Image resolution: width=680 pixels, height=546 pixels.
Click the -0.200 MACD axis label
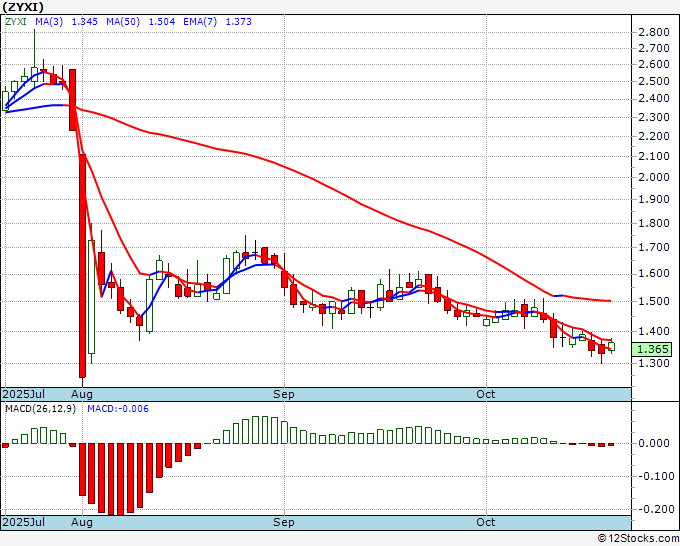tap(654, 509)
